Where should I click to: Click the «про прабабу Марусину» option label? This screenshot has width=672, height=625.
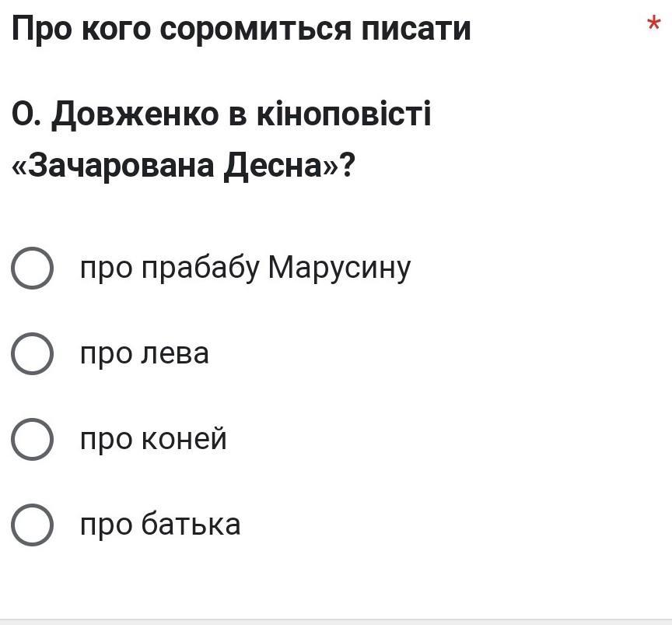tap(245, 269)
